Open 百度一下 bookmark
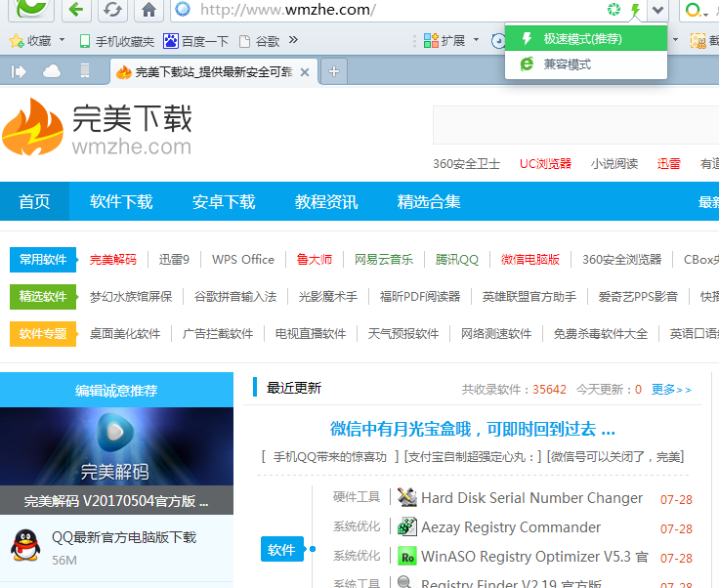719x588 pixels. click(x=195, y=41)
